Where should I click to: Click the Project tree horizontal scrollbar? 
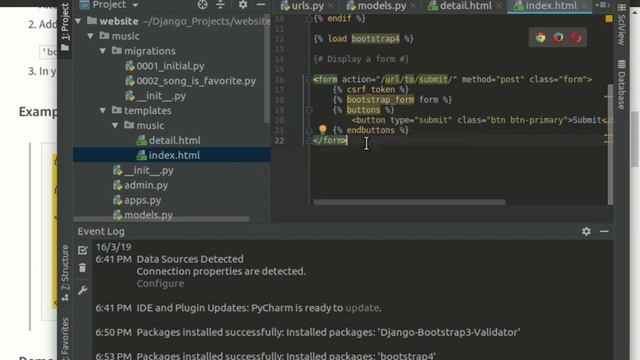pos(161,219)
